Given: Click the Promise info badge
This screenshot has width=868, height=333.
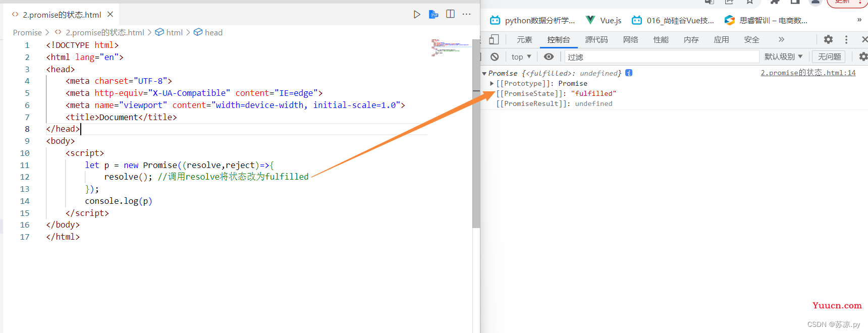Looking at the screenshot, I should [629, 73].
